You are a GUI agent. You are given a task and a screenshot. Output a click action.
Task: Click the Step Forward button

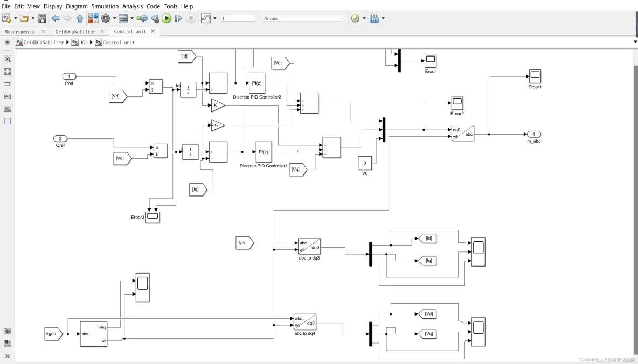coord(178,18)
